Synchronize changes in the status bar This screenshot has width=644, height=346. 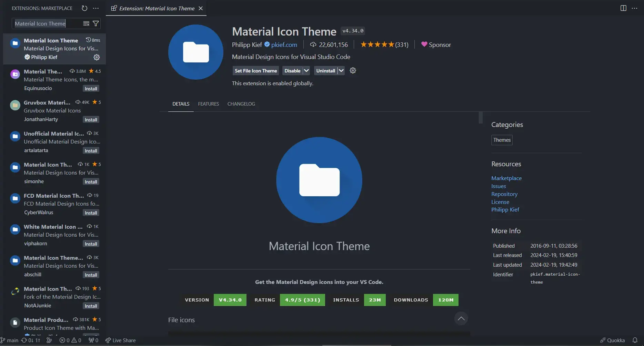pos(31,340)
